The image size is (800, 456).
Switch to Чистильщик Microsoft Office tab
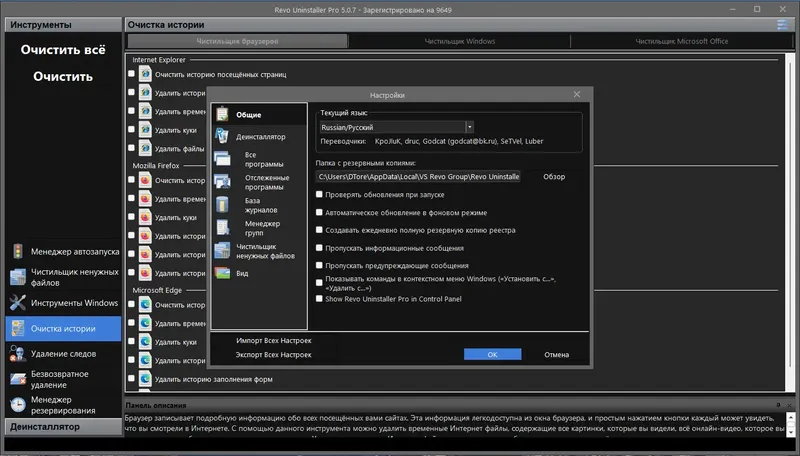pyautogui.click(x=682, y=41)
